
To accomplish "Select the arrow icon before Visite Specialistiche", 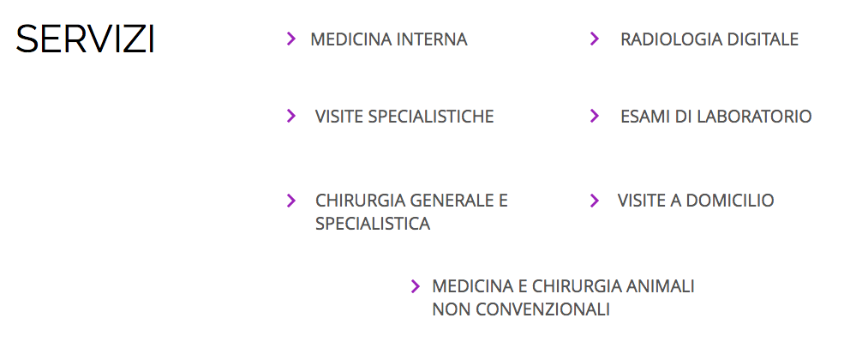I will [x=291, y=116].
